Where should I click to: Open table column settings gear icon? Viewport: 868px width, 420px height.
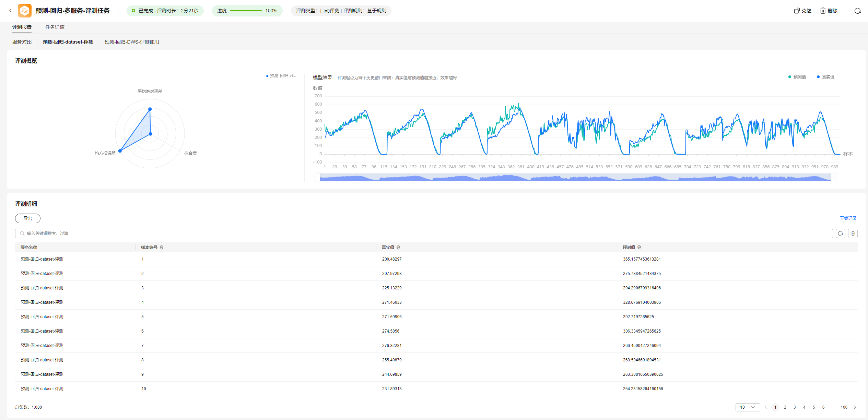tap(853, 233)
